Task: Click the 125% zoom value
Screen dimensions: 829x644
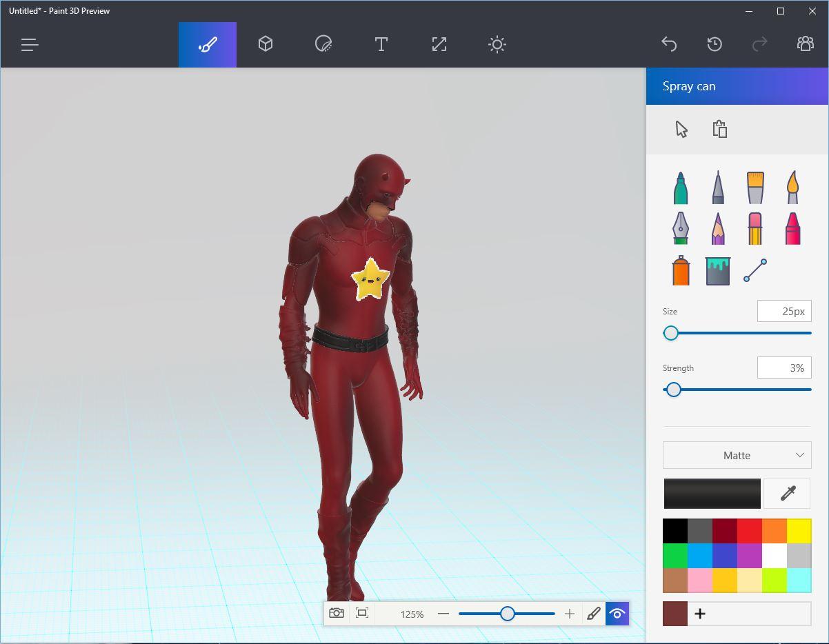Action: click(412, 614)
